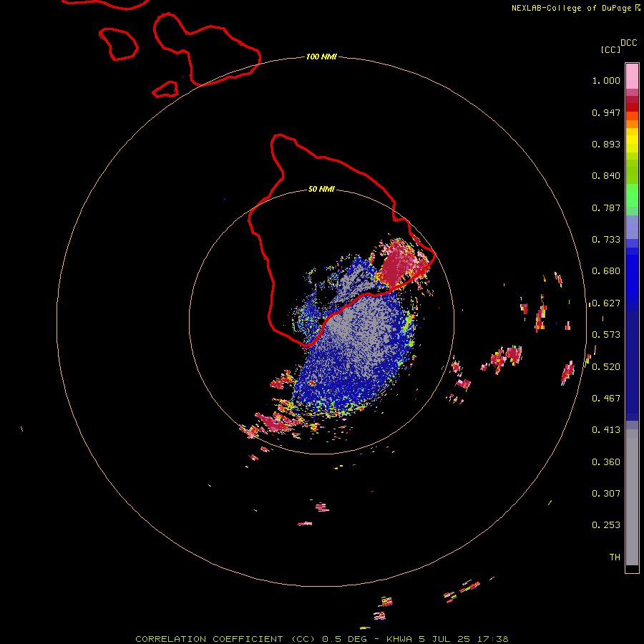Click the 0.893 scale value

(x=606, y=144)
